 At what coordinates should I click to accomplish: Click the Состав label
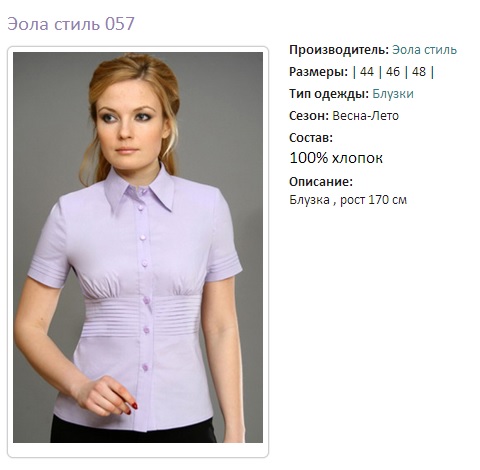coord(311,138)
